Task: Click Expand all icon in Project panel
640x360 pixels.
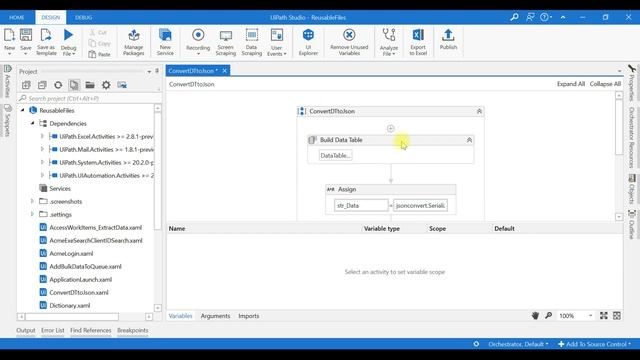Action: tap(26, 85)
